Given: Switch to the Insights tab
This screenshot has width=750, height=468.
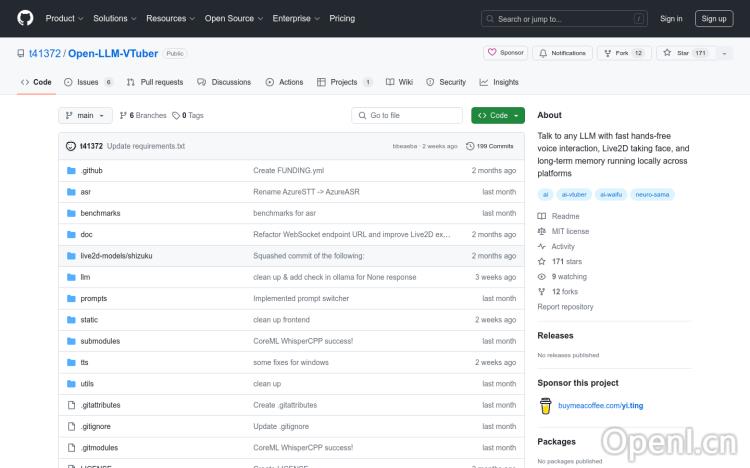Looking at the screenshot, I should click(x=499, y=82).
